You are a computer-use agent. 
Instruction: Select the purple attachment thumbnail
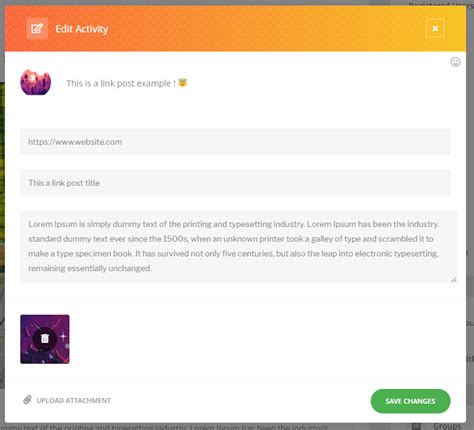[x=45, y=339]
